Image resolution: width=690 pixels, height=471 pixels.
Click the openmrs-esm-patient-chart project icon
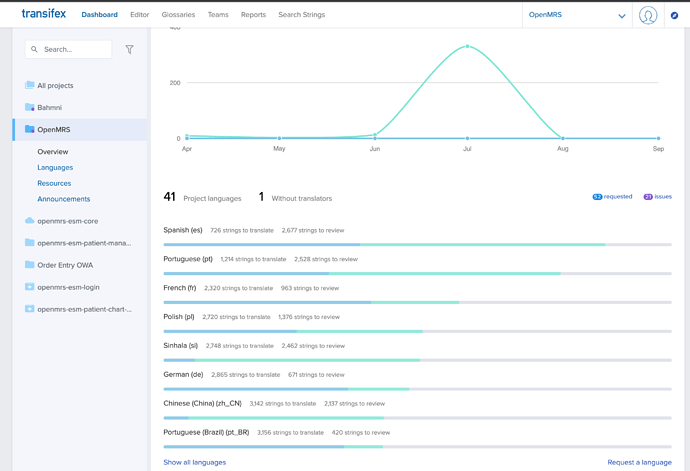point(29,309)
